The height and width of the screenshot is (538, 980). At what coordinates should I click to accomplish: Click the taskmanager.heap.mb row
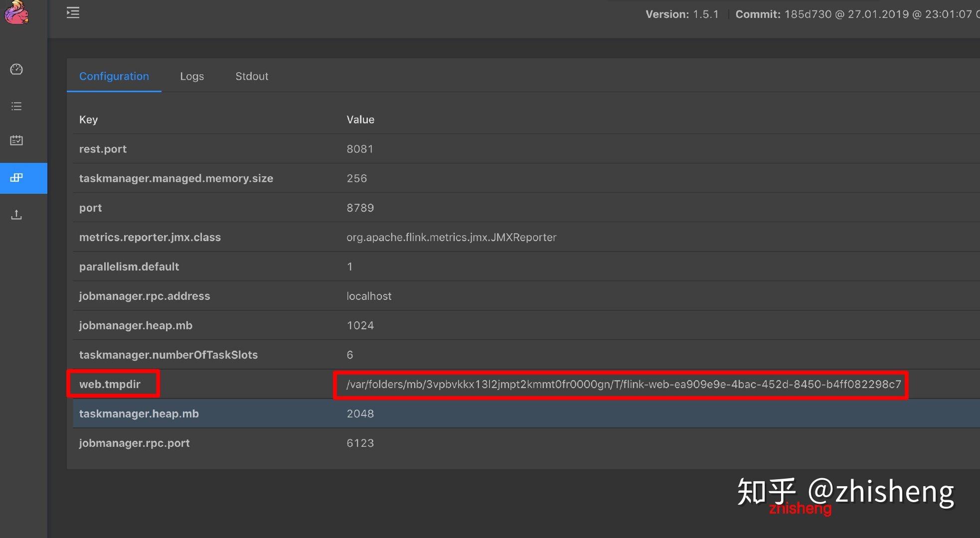click(x=139, y=413)
